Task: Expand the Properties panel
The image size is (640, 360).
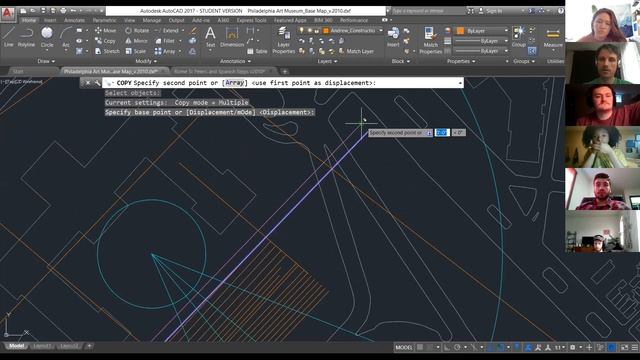Action: [461, 61]
